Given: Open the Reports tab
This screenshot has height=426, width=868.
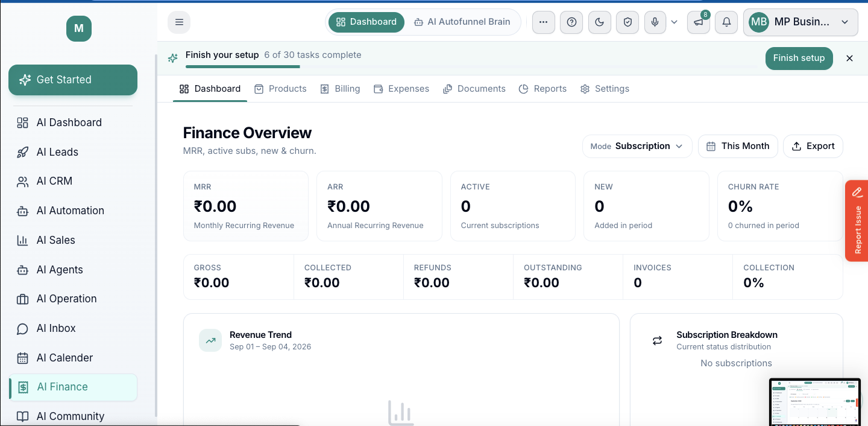Looking at the screenshot, I should (542, 89).
